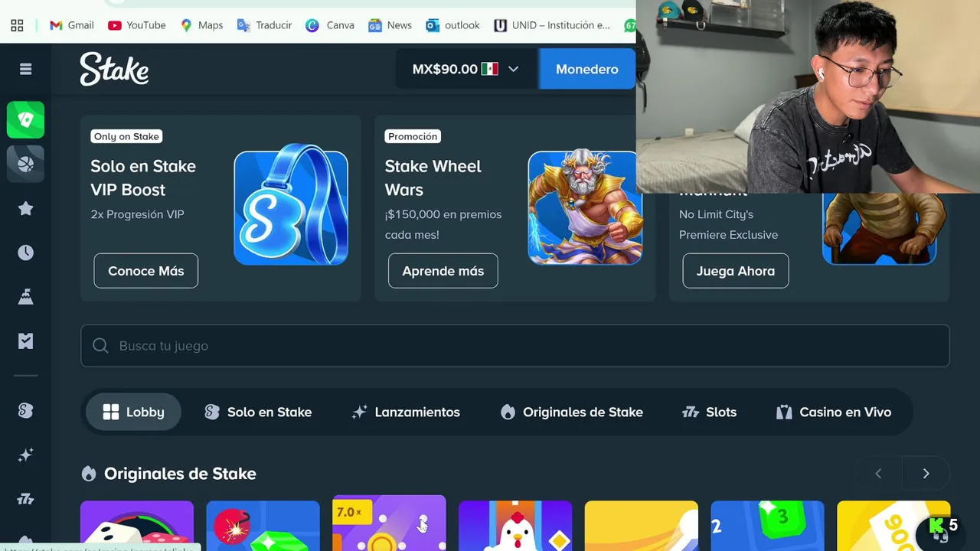Click the MX$90.00 balance
This screenshot has width=980, height=551.
[x=445, y=69]
